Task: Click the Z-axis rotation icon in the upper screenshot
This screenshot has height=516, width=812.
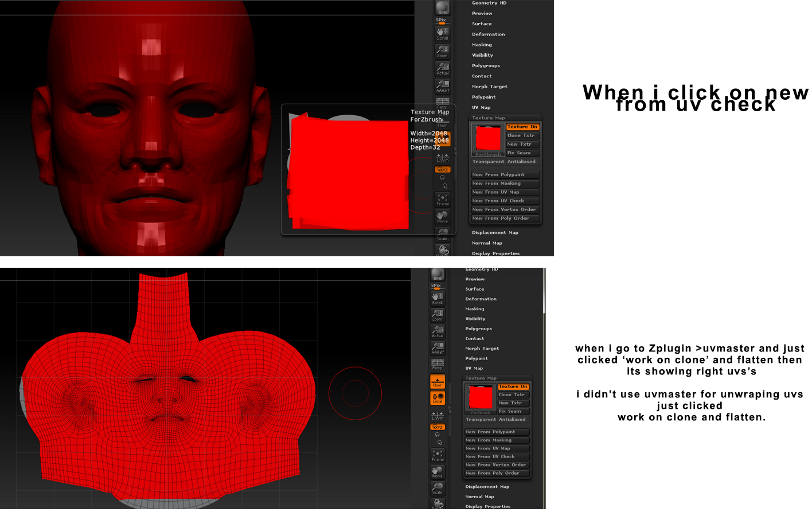Action: tap(445, 186)
